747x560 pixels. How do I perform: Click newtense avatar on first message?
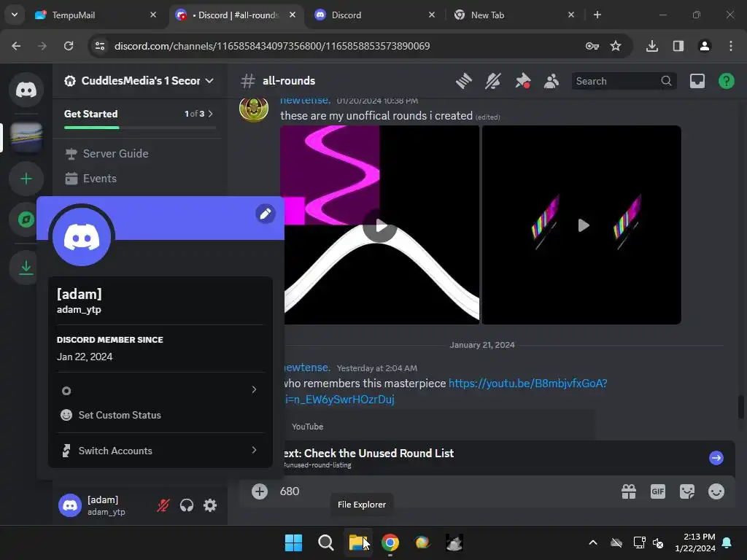(253, 109)
